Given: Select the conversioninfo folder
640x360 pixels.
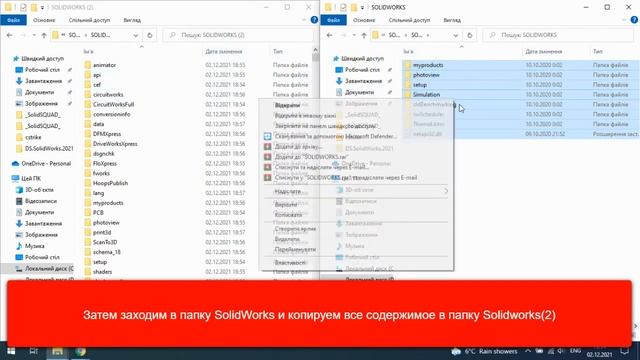Looking at the screenshot, I should tap(111, 114).
